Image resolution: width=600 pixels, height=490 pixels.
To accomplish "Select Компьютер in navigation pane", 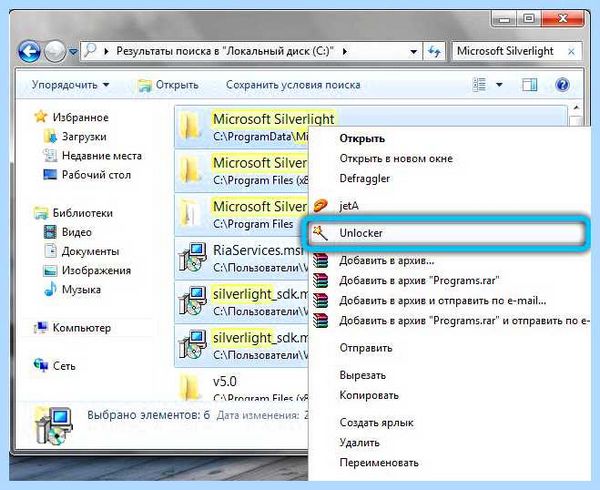I will coord(82,328).
